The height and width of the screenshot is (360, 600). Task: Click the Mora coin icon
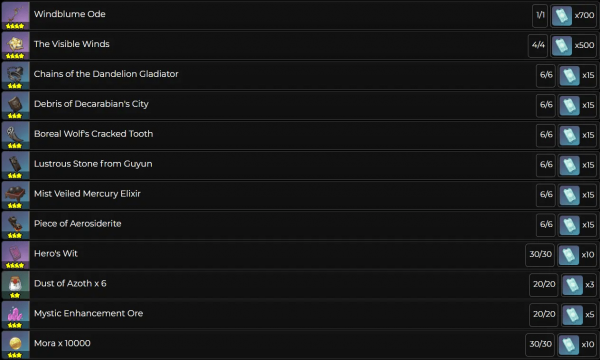(x=15, y=344)
